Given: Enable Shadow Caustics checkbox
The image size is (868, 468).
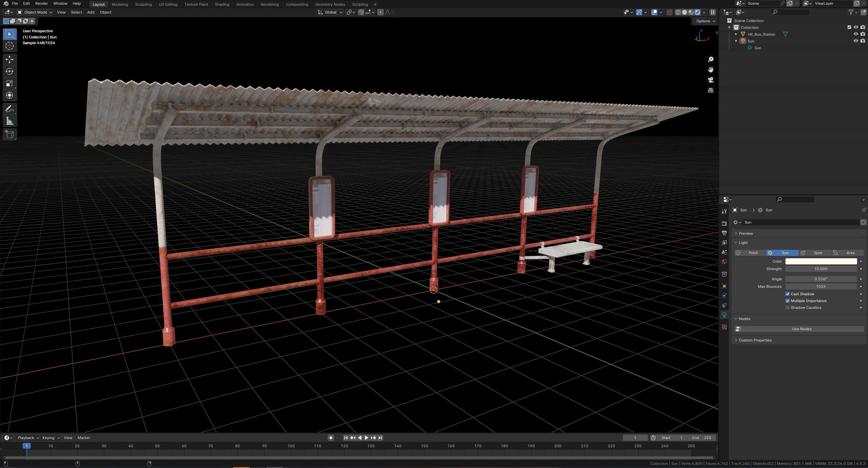Looking at the screenshot, I should [x=787, y=308].
